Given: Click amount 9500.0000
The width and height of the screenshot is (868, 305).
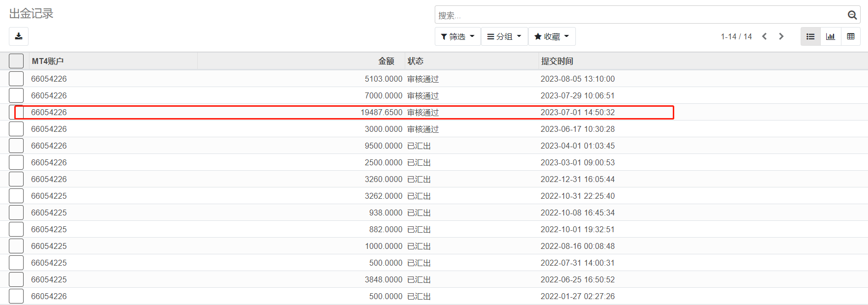Looking at the screenshot, I should [x=384, y=146].
